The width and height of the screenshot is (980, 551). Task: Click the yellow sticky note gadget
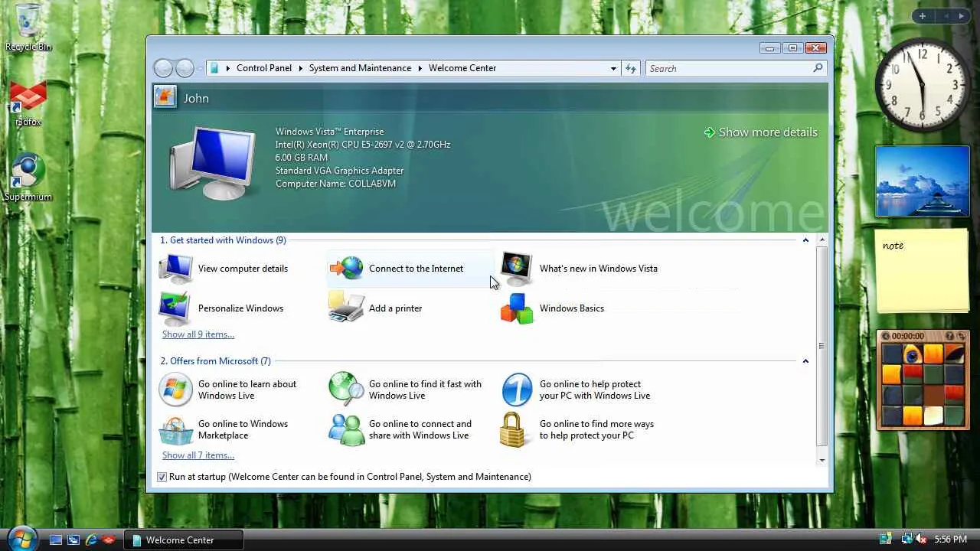pos(923,271)
